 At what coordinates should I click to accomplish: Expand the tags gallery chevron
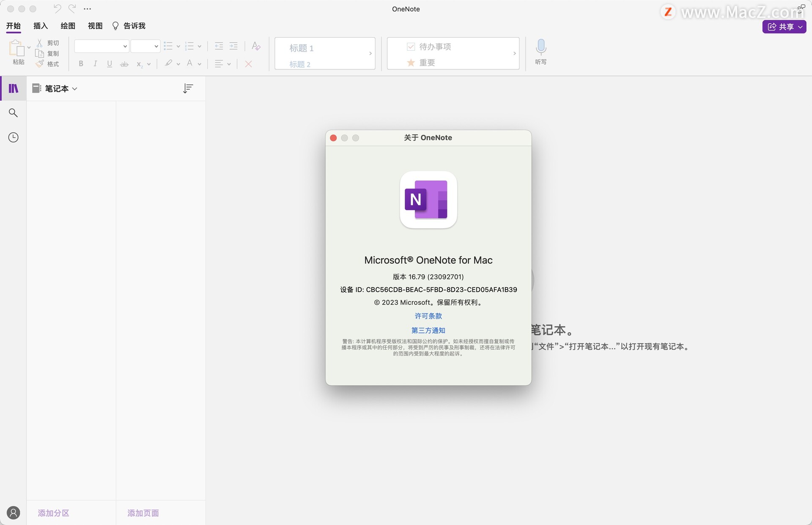coord(514,53)
